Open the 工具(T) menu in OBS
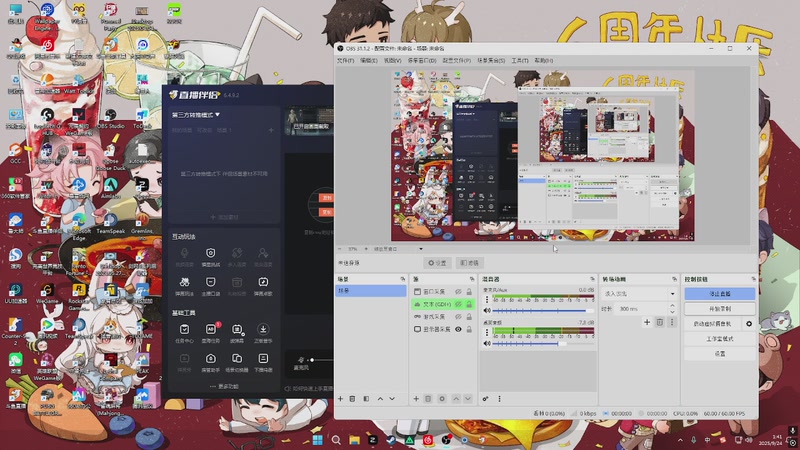This screenshot has width=800, height=450. (520, 60)
